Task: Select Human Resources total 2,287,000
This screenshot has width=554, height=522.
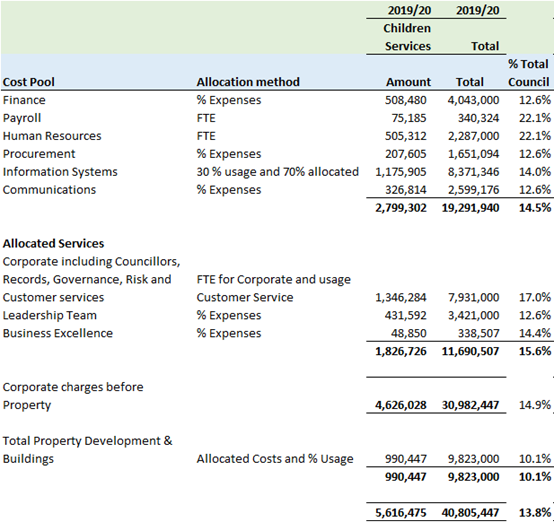Action: click(x=473, y=136)
